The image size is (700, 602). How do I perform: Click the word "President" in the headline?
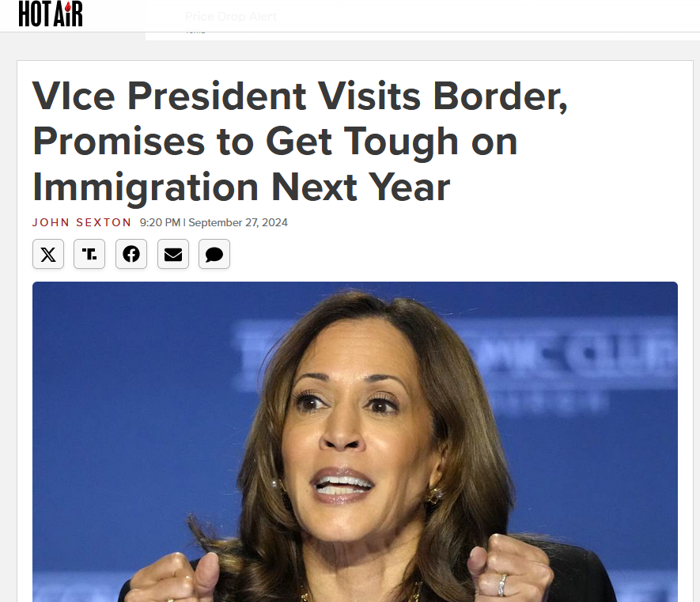217,97
